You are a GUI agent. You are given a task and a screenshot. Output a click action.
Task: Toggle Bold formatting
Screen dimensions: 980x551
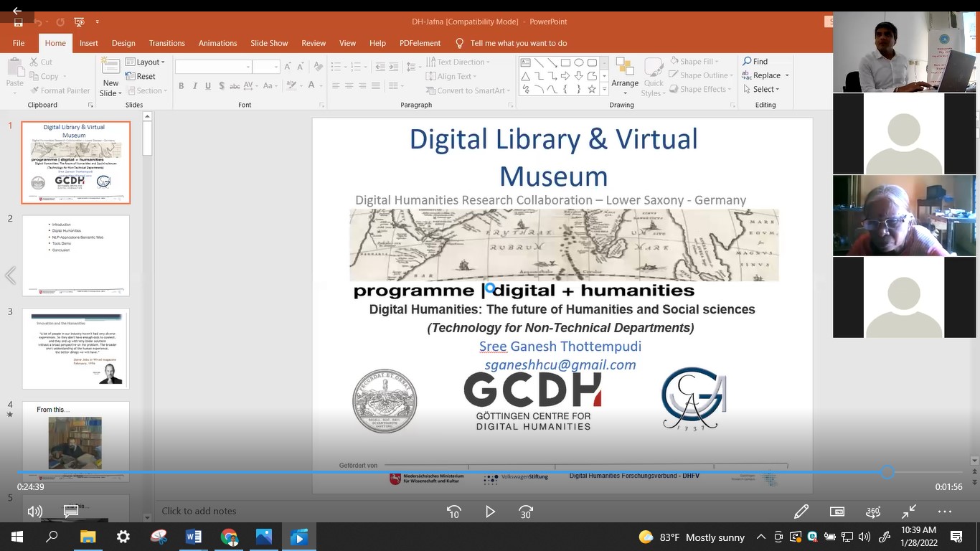coord(182,86)
